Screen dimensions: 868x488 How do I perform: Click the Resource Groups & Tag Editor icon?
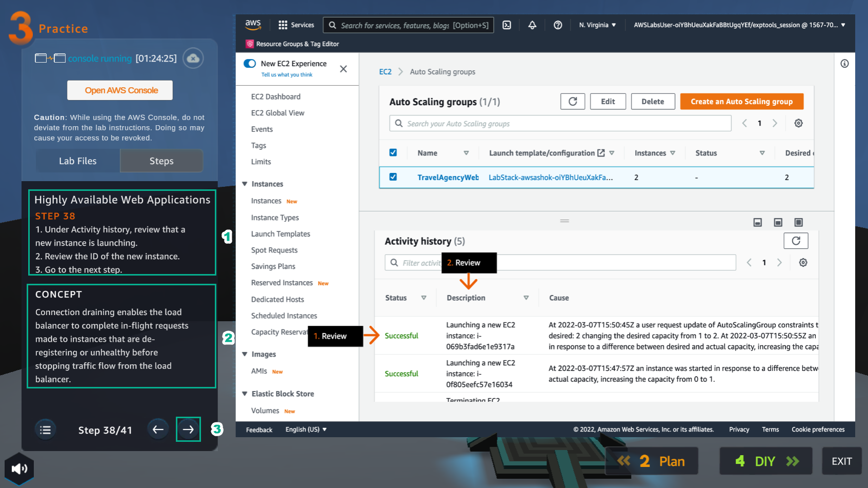click(x=250, y=44)
